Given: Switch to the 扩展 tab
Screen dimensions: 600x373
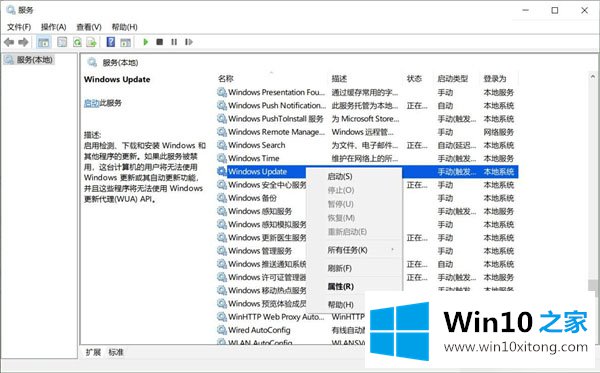Looking at the screenshot, I should click(x=93, y=352).
